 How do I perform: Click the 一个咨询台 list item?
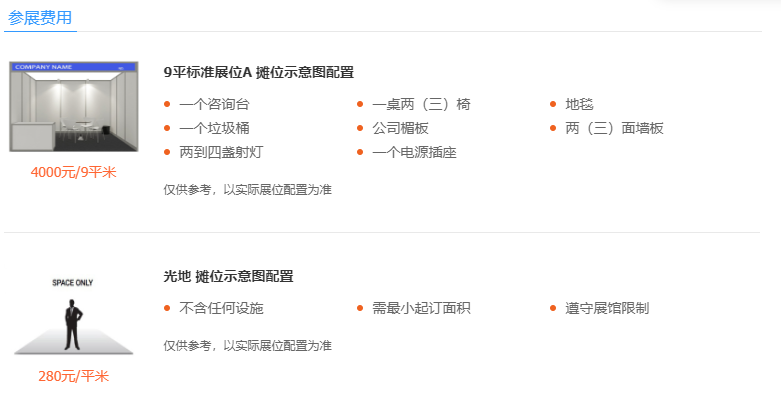point(215,104)
